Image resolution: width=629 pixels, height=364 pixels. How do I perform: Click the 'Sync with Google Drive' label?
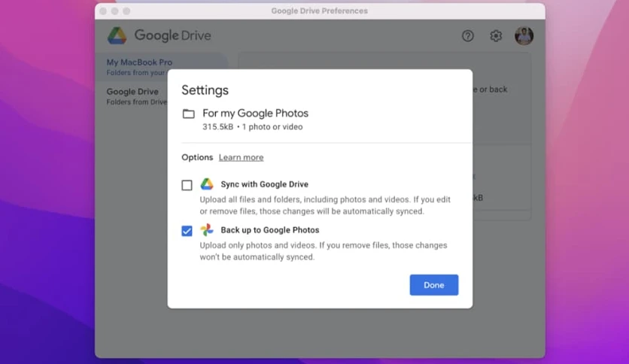click(264, 184)
